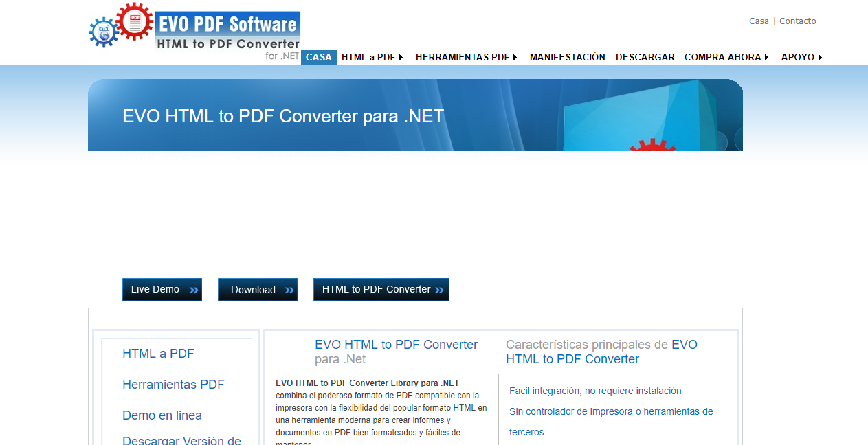
Task: Click Fácil integración, no requiere instalación
Action: (595, 391)
